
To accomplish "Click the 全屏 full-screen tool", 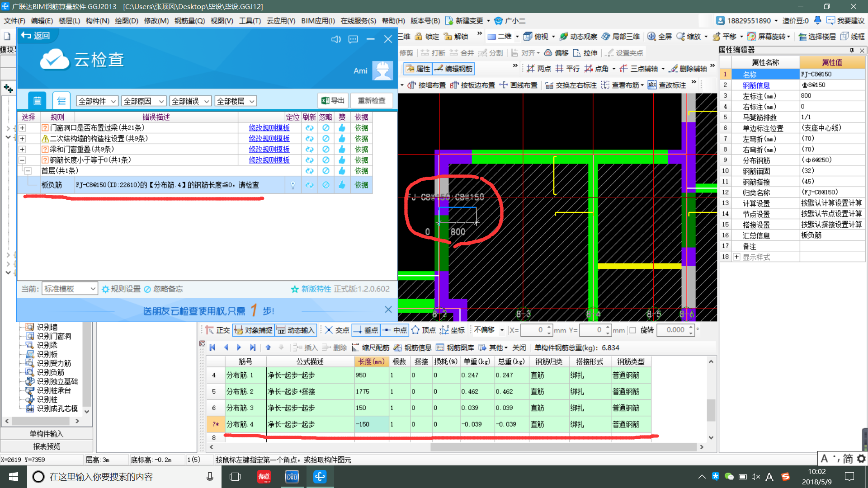I will pos(659,37).
